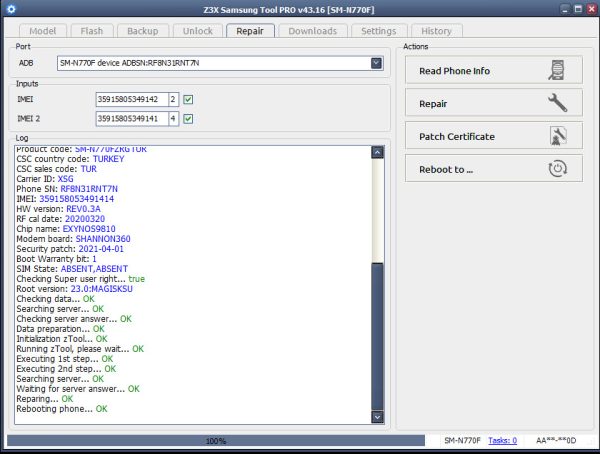Select the ADB device combo box
600x454 pixels.
pyautogui.click(x=220, y=63)
